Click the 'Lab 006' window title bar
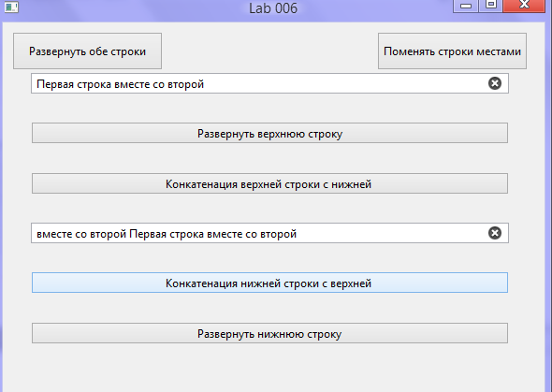Screen dimensions: 552x392 [x=273, y=7]
